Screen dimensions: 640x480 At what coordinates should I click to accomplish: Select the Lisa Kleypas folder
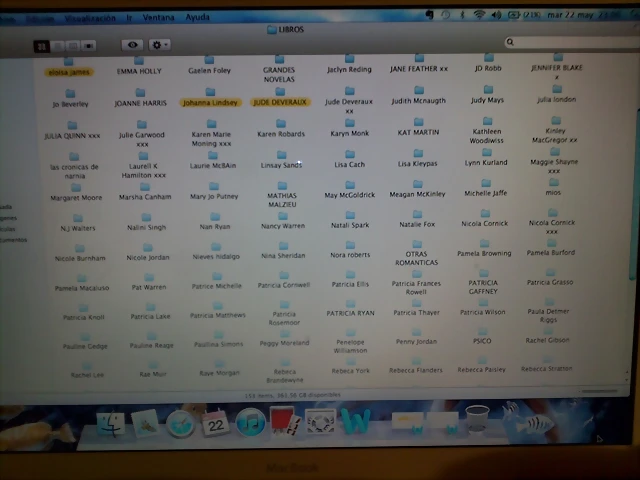[x=418, y=158]
